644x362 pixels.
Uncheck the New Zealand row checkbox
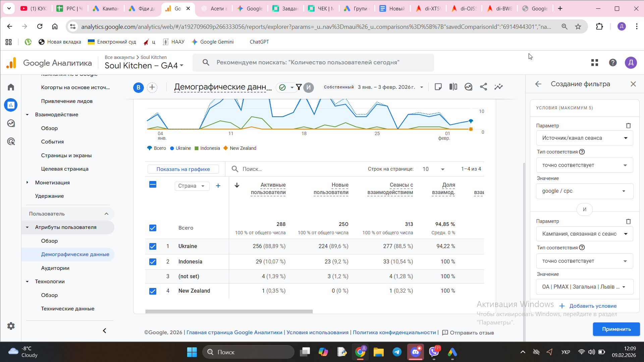pyautogui.click(x=153, y=291)
